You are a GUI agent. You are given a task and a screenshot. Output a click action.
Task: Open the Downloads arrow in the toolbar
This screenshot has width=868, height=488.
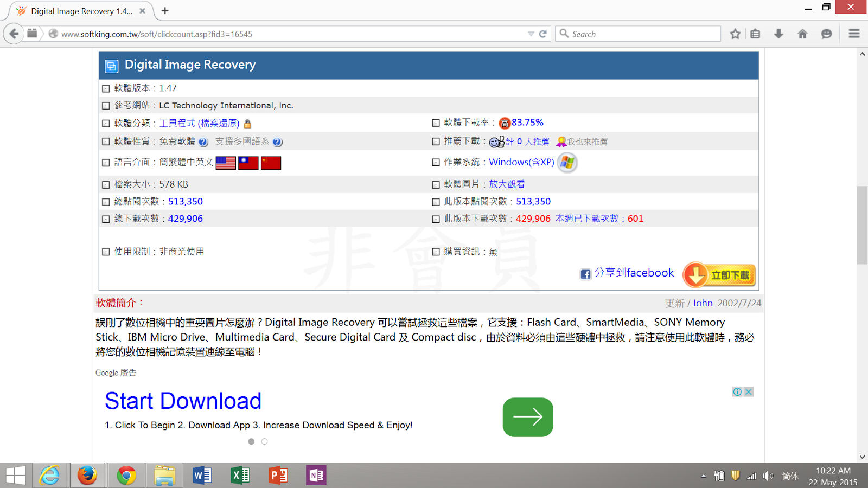pos(778,34)
